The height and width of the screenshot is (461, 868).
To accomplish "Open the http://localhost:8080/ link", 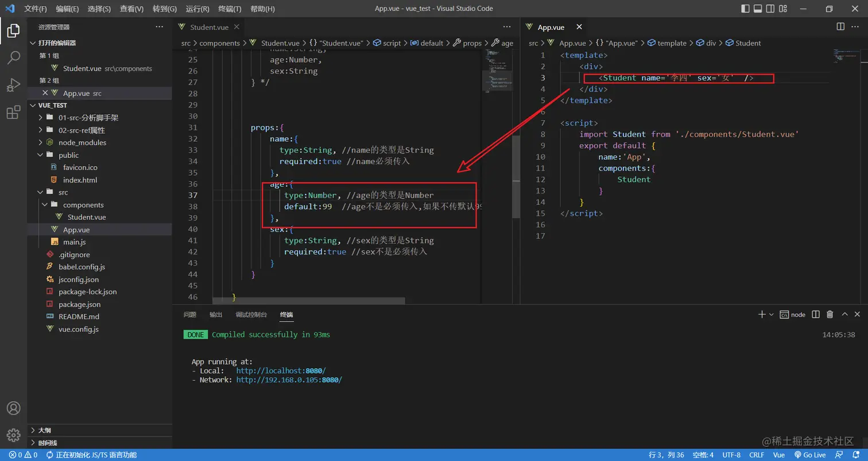I will point(281,371).
